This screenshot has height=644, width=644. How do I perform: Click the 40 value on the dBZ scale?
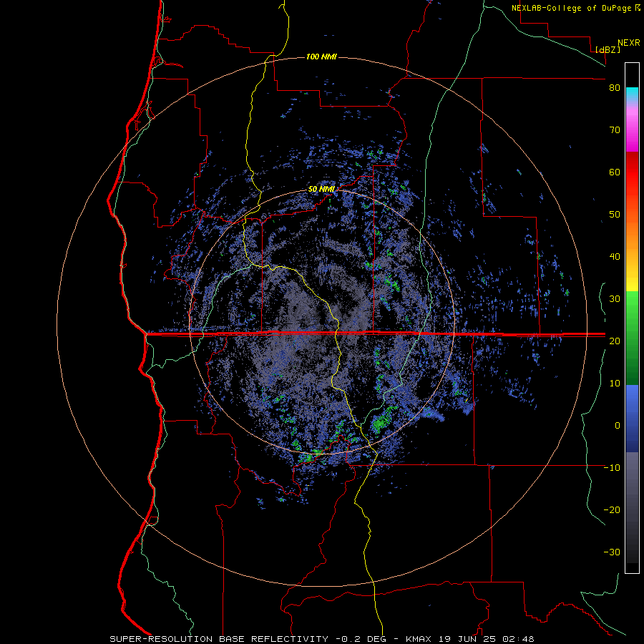[615, 257]
